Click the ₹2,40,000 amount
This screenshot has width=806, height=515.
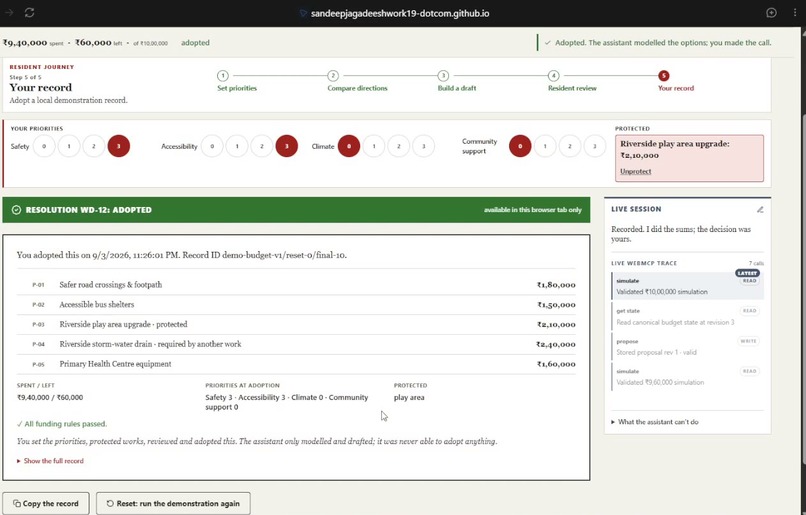[x=556, y=344]
